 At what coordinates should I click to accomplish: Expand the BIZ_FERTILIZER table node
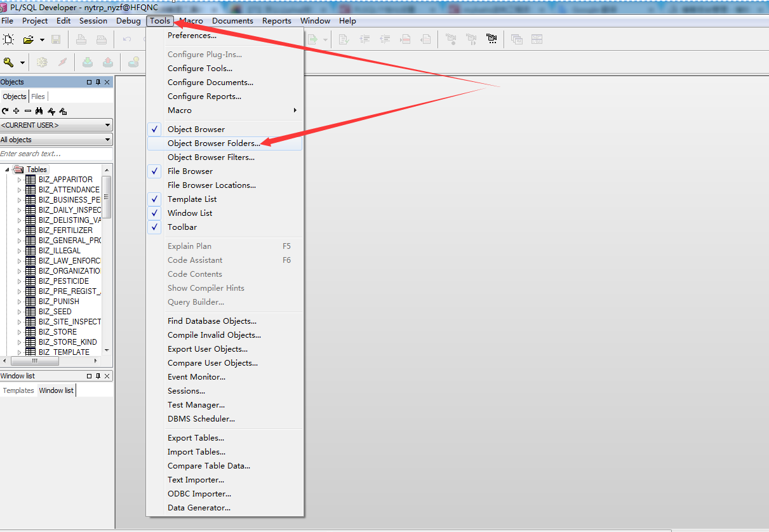(x=19, y=230)
